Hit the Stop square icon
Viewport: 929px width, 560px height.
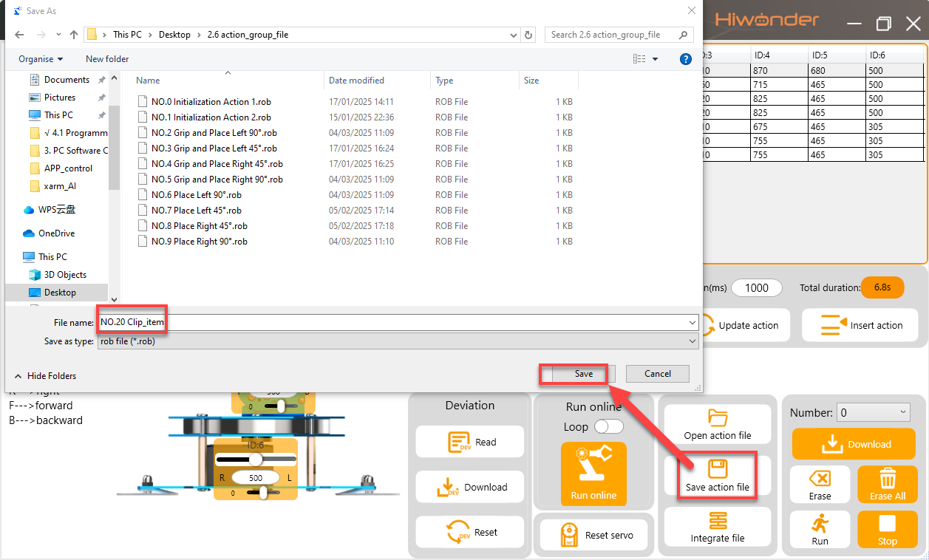click(887, 523)
